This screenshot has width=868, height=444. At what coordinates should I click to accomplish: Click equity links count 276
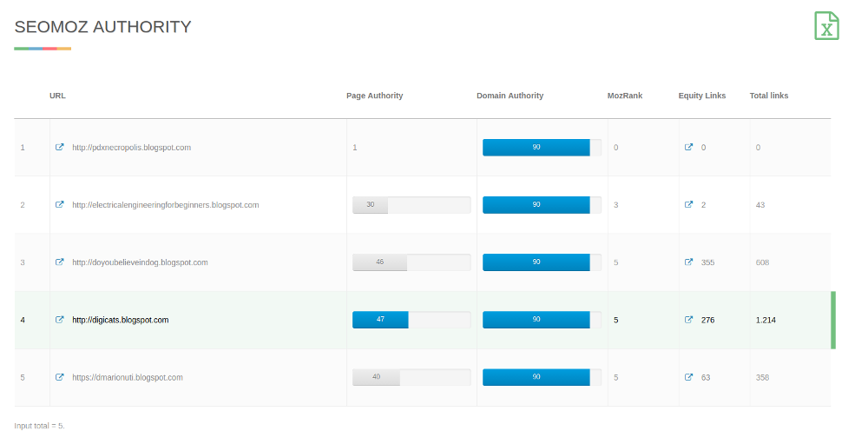click(707, 320)
